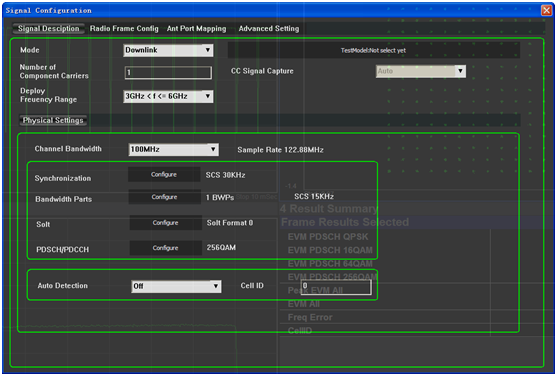Open the Mode dropdown showing Downlink
This screenshot has height=376, width=557.
click(168, 50)
